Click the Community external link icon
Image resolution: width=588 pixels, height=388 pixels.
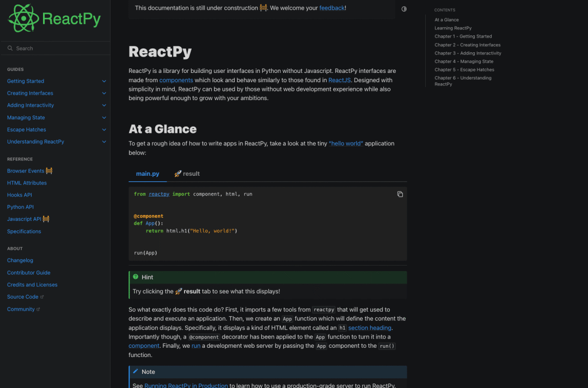[x=38, y=310]
